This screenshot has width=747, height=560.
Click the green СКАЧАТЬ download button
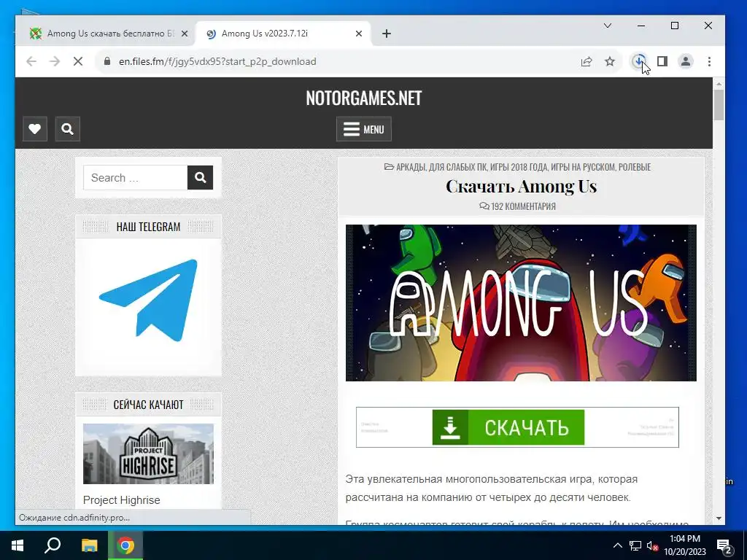coord(508,427)
